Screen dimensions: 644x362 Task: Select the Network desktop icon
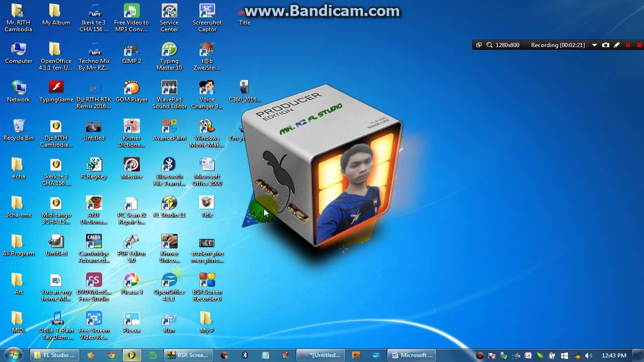18,92
